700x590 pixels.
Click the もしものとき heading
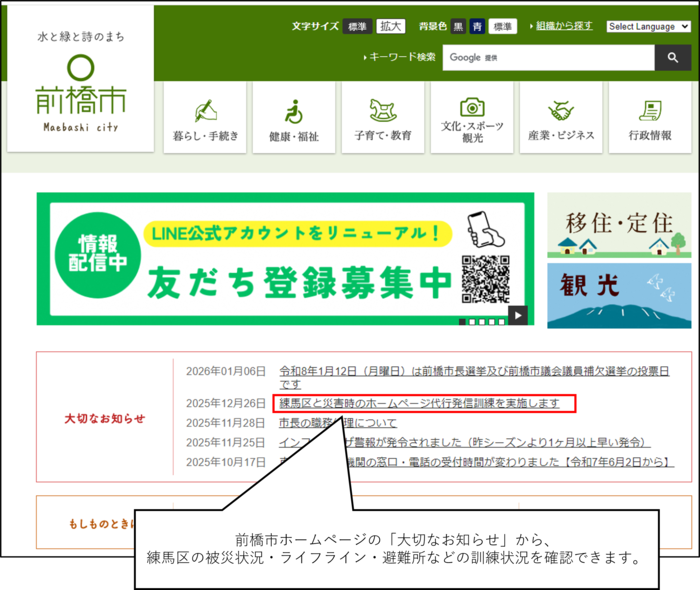point(101,524)
